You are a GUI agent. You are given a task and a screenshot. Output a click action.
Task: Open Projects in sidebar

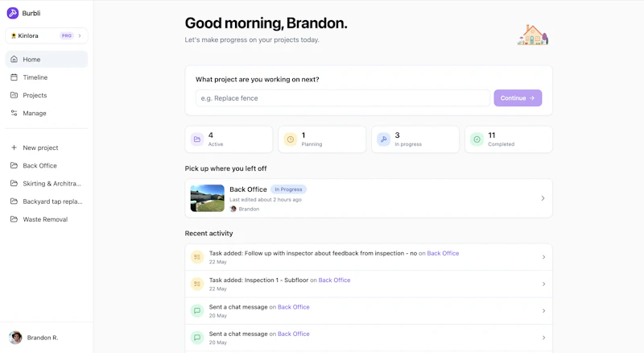[47, 95]
